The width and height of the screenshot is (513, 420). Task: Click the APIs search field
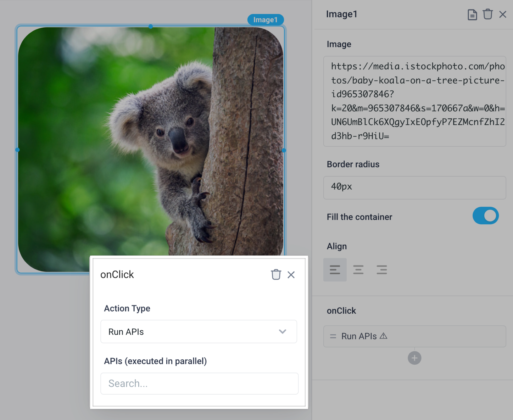coord(199,384)
